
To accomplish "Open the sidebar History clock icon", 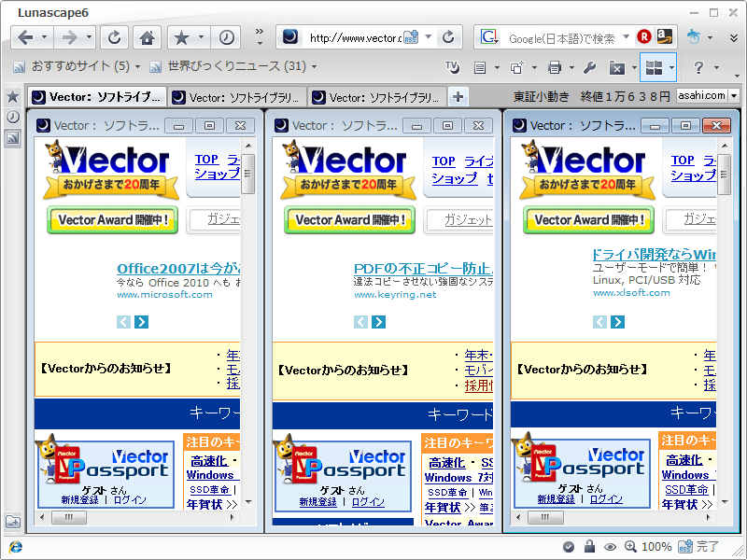I will (x=13, y=118).
